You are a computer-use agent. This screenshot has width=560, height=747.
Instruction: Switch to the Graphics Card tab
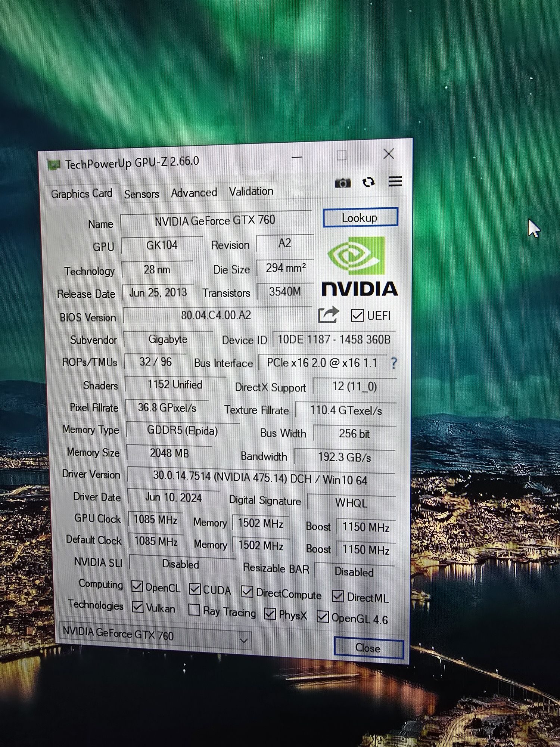pyautogui.click(x=82, y=194)
